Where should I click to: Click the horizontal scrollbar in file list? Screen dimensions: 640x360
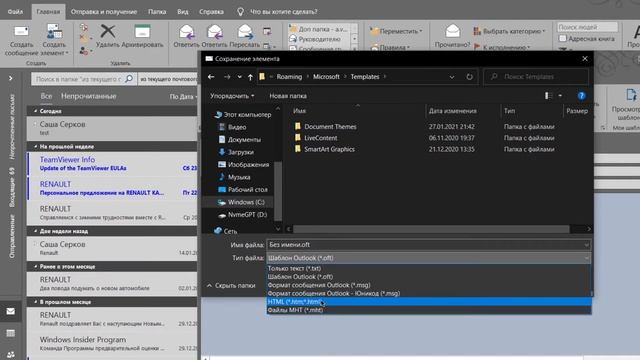pyautogui.click(x=431, y=229)
